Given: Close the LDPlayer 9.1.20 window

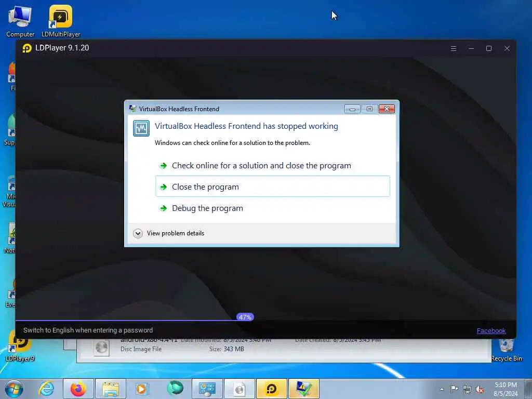Looking at the screenshot, I should (507, 48).
